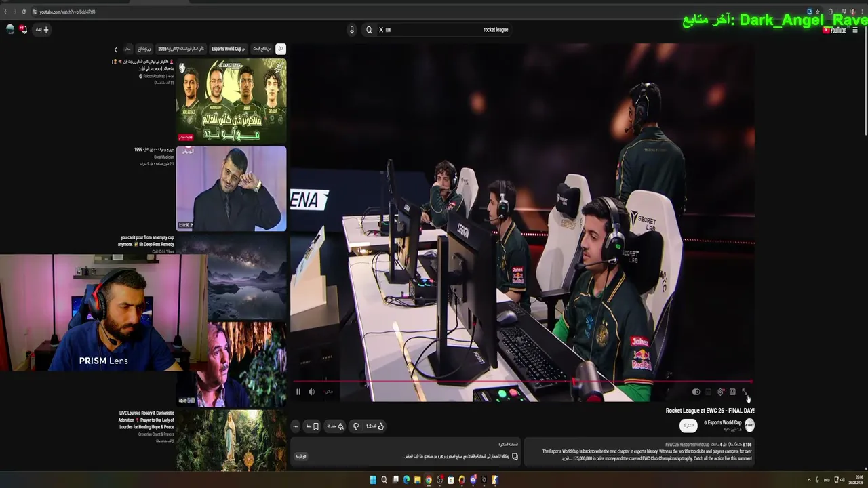Viewport: 868px width, 488px height.
Task: Select the Esports World Cup filter chip
Action: tap(227, 49)
